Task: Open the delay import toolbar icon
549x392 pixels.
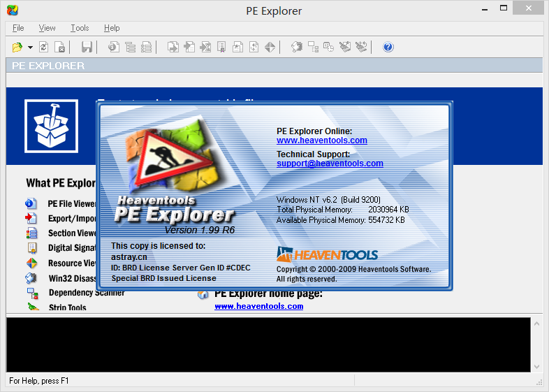Action: (x=205, y=47)
